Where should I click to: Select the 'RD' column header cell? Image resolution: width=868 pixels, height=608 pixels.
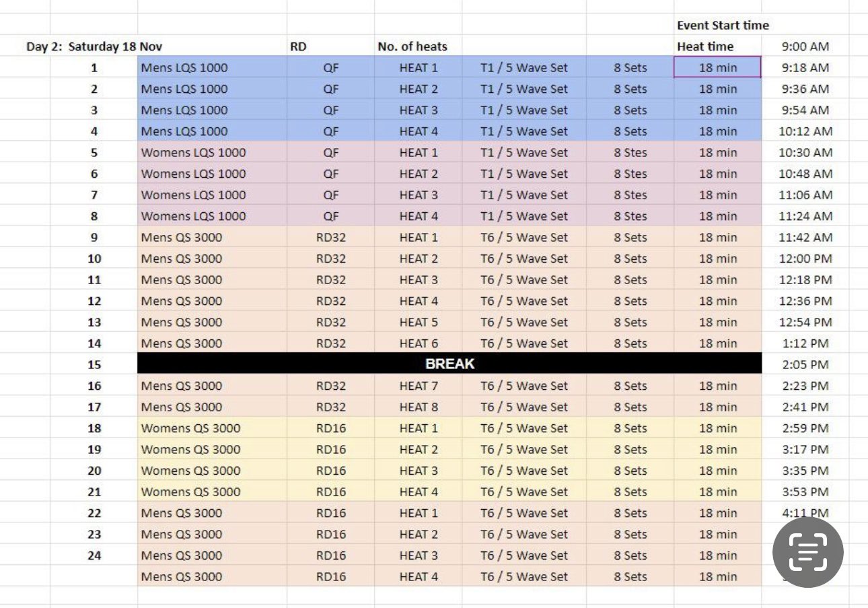297,46
